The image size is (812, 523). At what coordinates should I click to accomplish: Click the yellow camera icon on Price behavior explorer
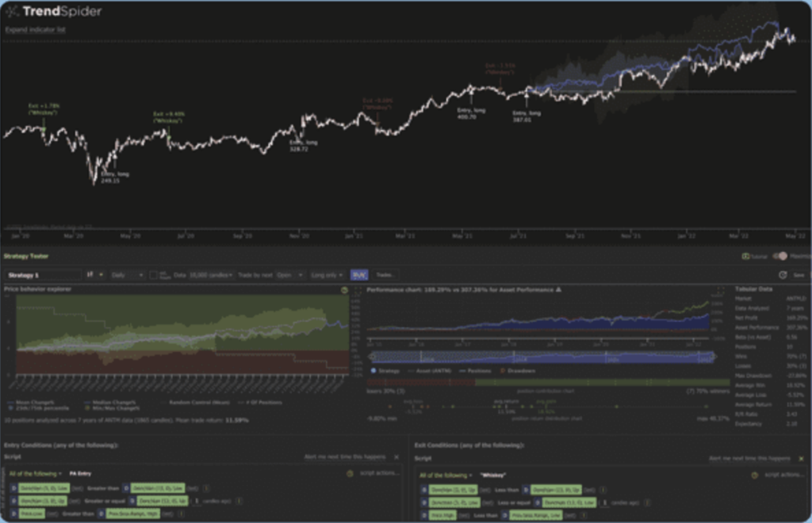tap(343, 290)
